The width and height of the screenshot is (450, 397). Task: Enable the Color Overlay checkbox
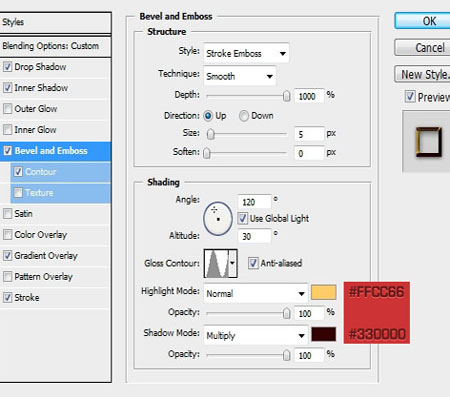click(x=7, y=235)
